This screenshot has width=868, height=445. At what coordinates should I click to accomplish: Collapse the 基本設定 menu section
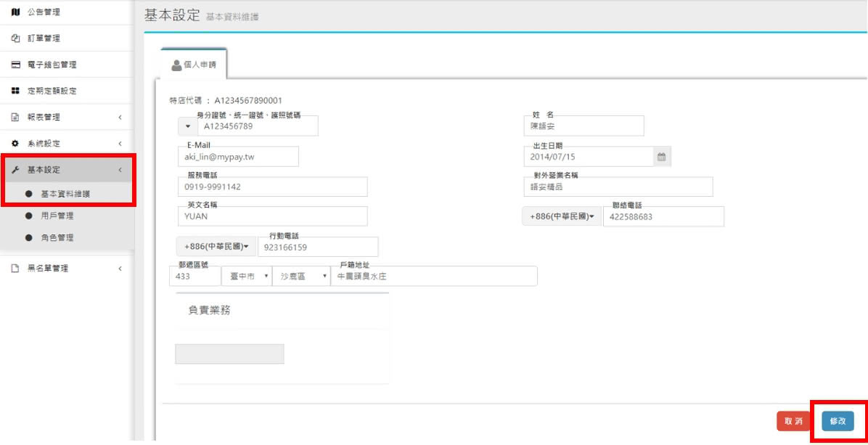coord(120,171)
